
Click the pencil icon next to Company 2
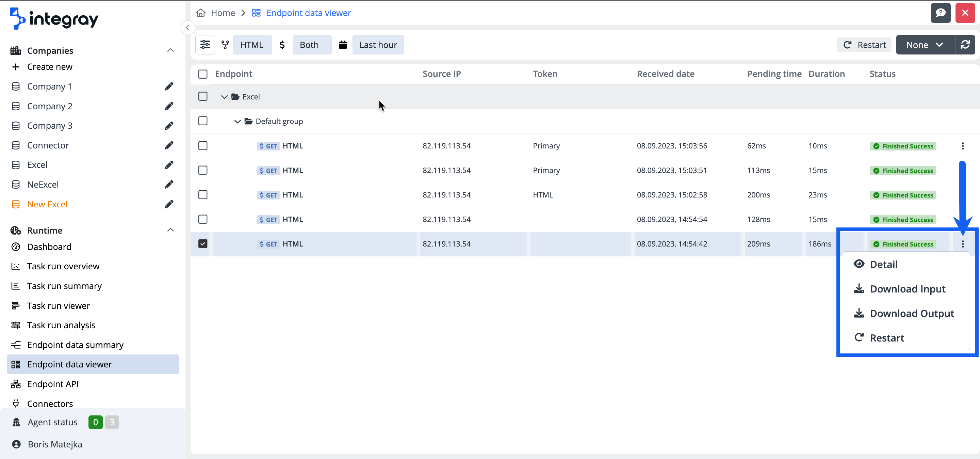tap(169, 106)
